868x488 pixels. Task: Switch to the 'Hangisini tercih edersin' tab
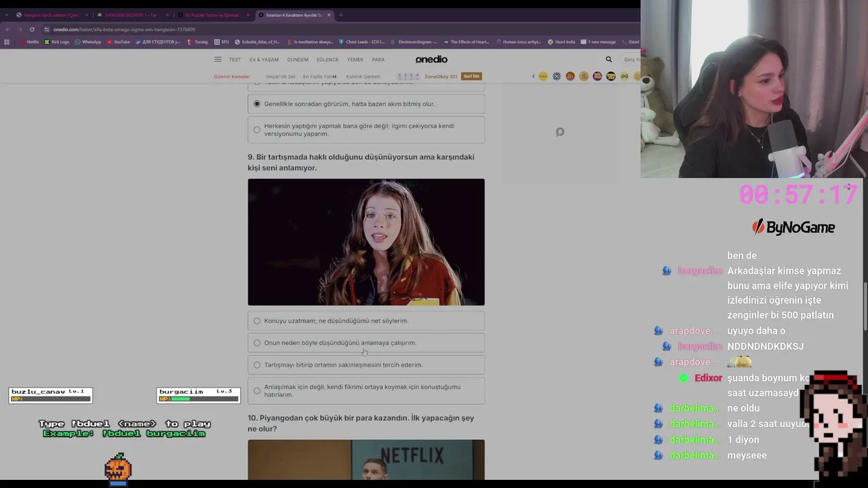(x=52, y=15)
